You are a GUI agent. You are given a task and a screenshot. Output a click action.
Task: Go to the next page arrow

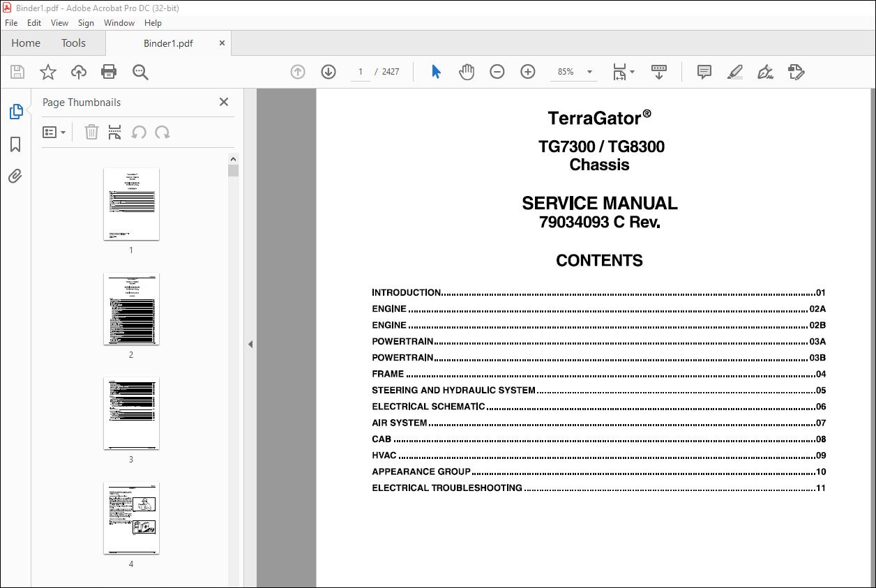pos(328,72)
